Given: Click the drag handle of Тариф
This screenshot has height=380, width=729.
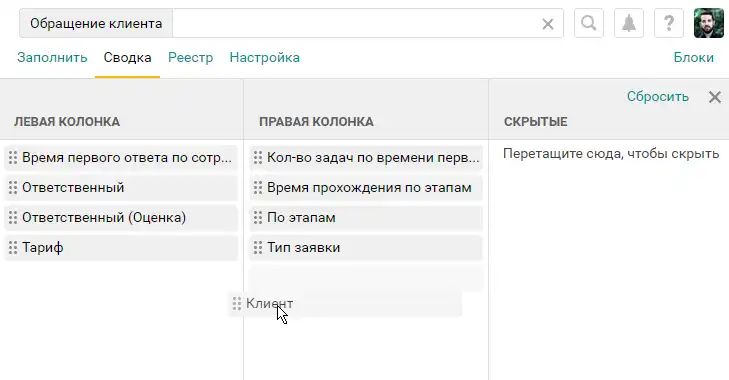Looking at the screenshot, I should tap(13, 247).
